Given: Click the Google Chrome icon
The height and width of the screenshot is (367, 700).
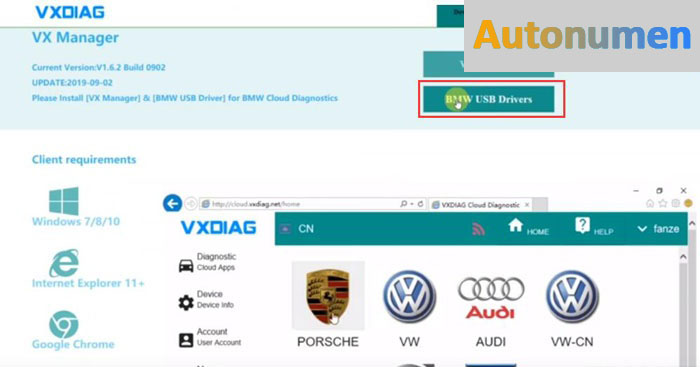Looking at the screenshot, I should click(x=63, y=324).
